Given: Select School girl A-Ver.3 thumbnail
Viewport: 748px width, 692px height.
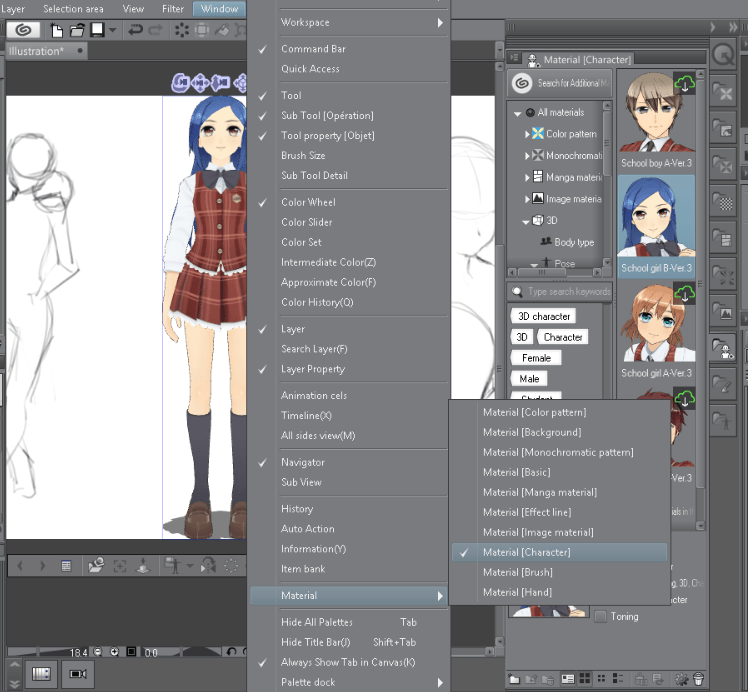Looking at the screenshot, I should coord(656,331).
